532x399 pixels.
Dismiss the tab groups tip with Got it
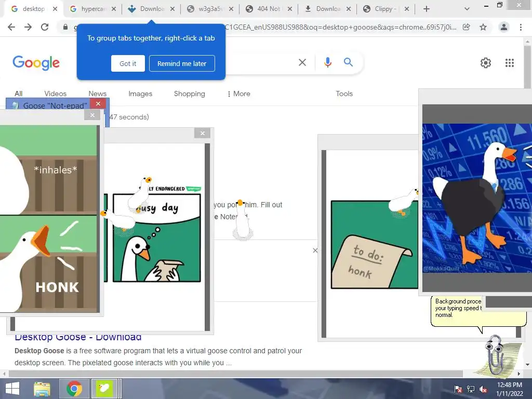(128, 63)
